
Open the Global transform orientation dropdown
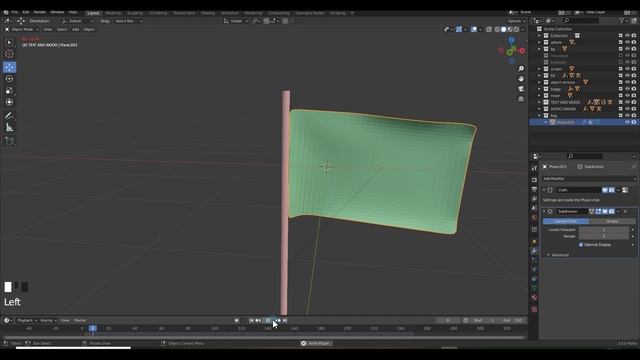(x=236, y=21)
